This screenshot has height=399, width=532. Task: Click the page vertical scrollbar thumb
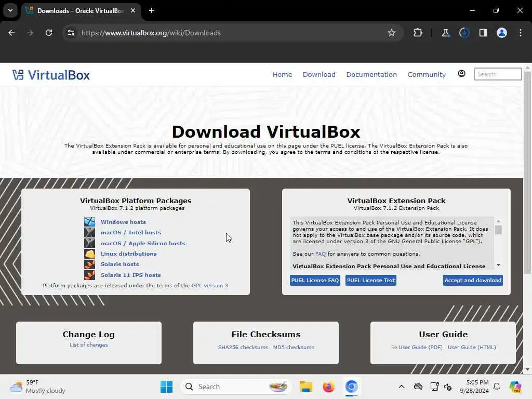point(527,172)
